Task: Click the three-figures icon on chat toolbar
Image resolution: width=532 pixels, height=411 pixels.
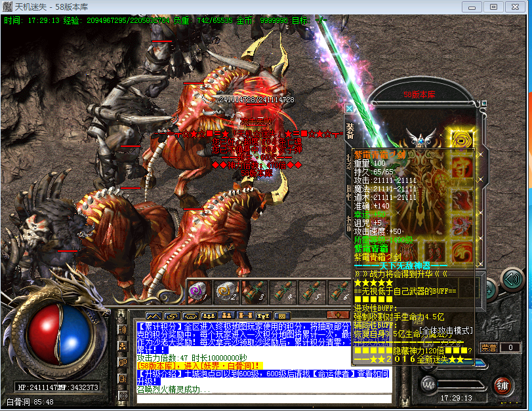Action: (x=209, y=316)
